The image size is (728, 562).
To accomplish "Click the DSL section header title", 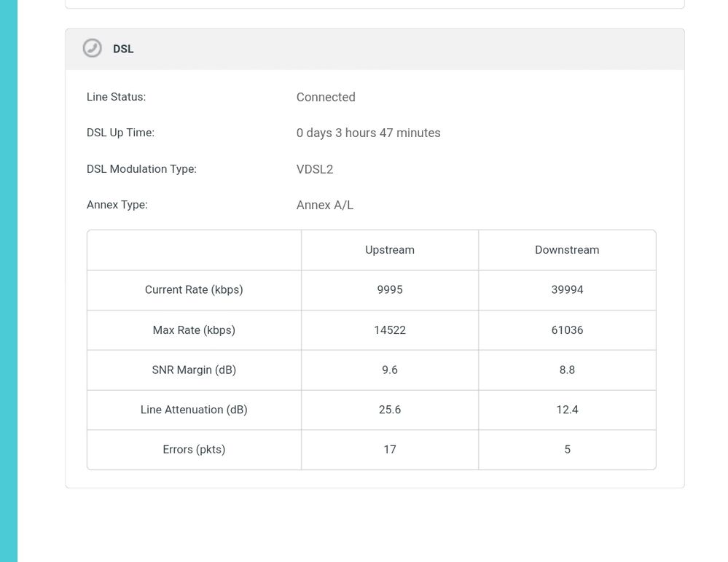I will tap(123, 49).
